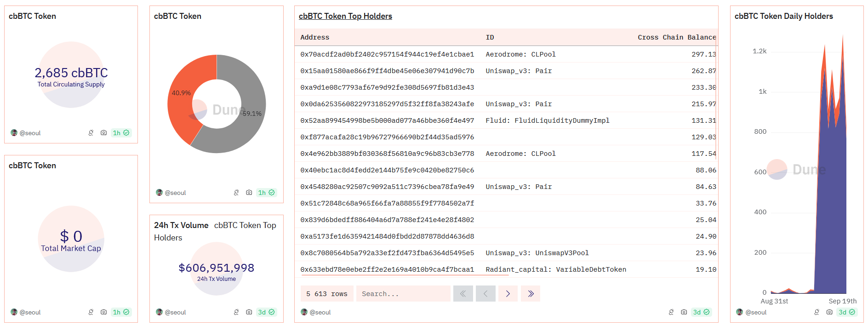Image resolution: width=868 pixels, height=331 pixels.
Task: Click the balance value 297.13
Action: (704, 54)
